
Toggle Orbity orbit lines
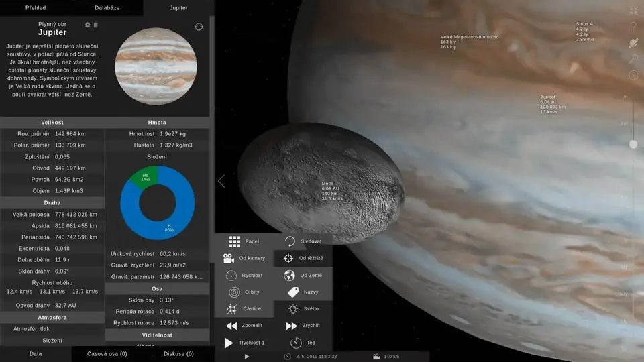point(244,292)
